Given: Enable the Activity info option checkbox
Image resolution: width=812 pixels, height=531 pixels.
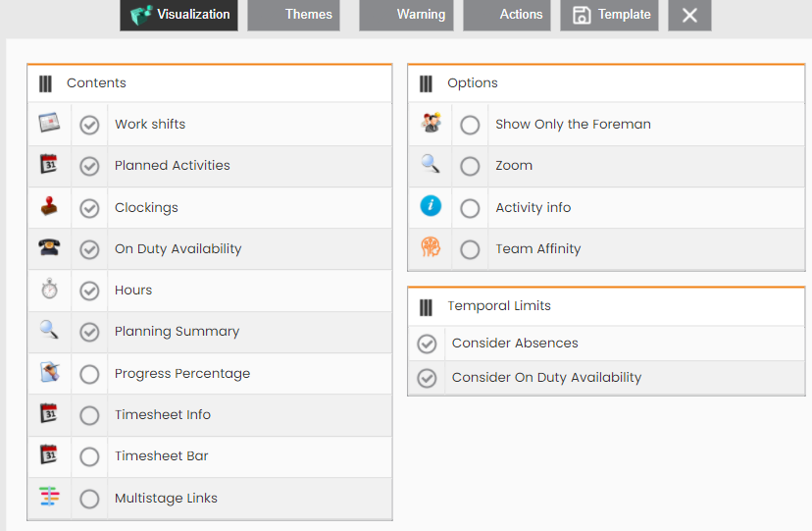Looking at the screenshot, I should (470, 208).
